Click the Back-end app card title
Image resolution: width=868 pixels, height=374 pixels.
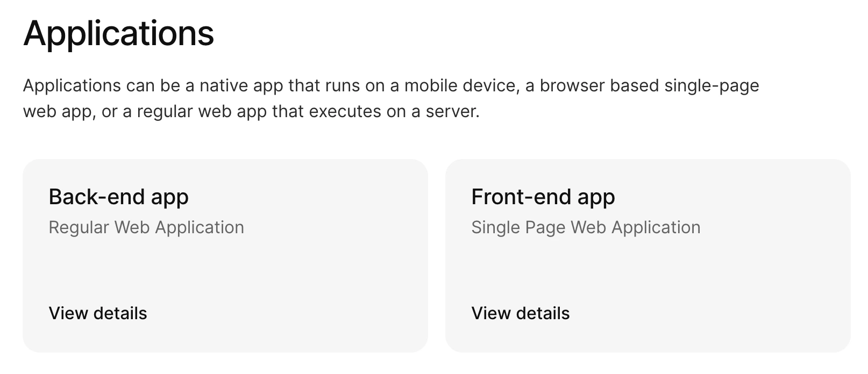(x=118, y=197)
